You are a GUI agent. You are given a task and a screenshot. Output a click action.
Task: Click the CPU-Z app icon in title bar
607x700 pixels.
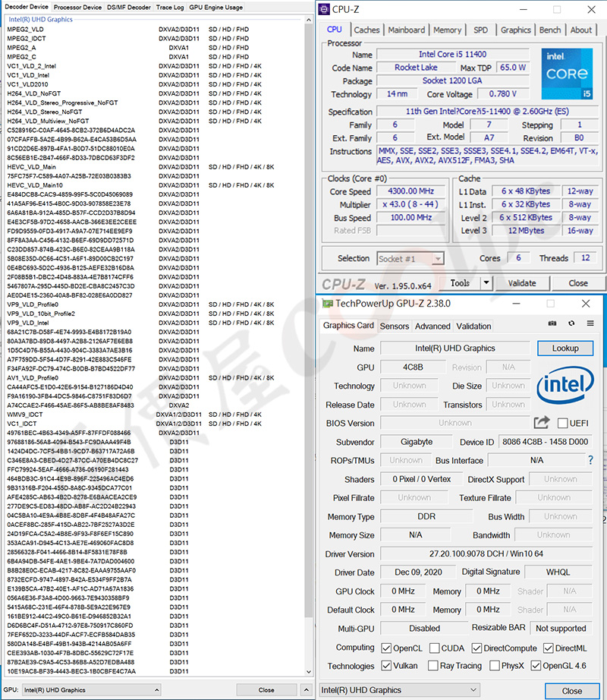(x=326, y=9)
